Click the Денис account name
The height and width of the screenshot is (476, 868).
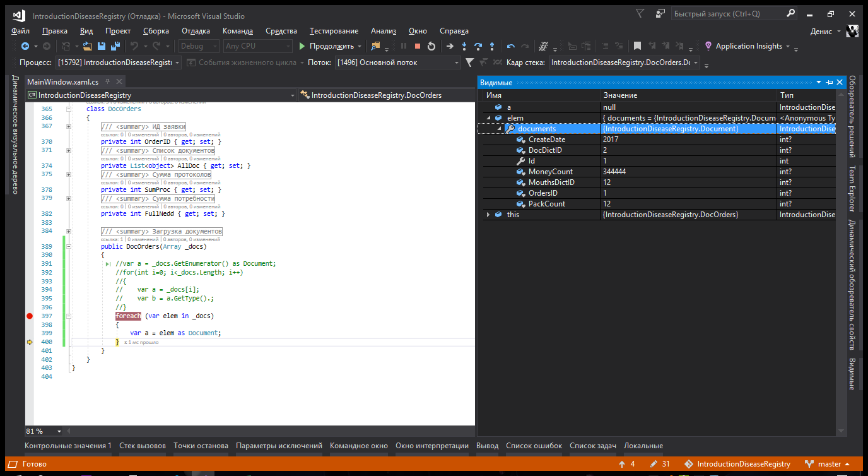click(821, 31)
